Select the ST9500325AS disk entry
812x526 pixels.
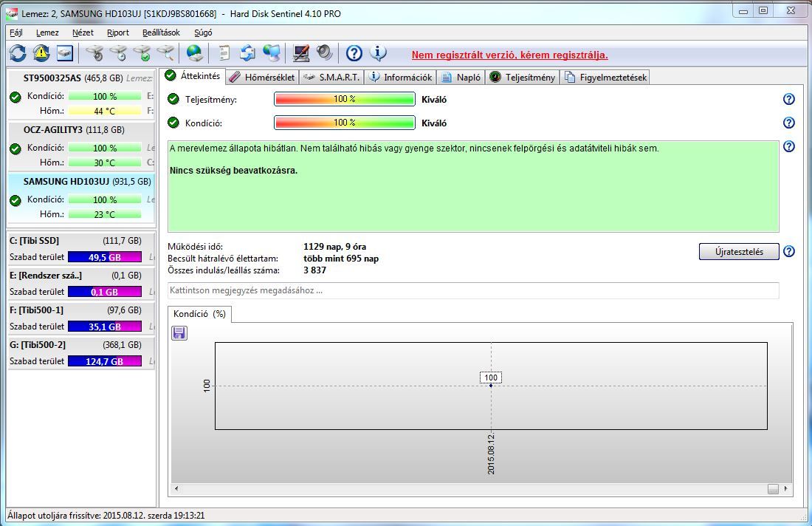(x=81, y=95)
